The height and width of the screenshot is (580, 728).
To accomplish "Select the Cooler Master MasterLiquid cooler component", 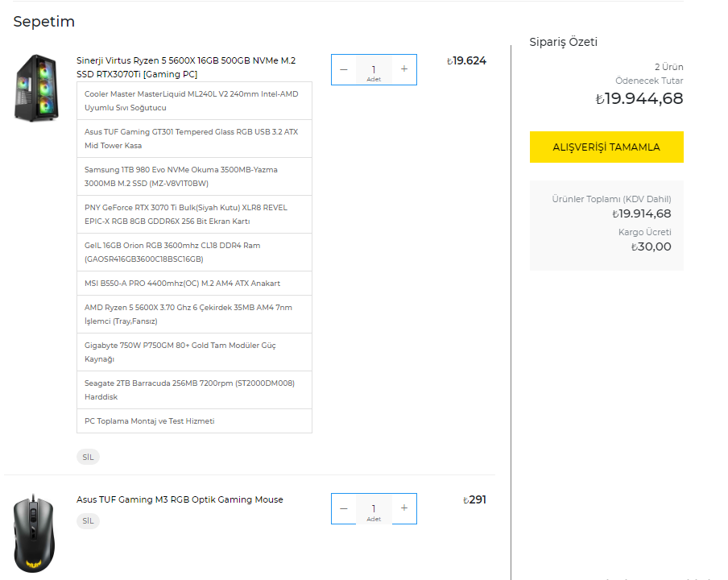I will point(194,101).
